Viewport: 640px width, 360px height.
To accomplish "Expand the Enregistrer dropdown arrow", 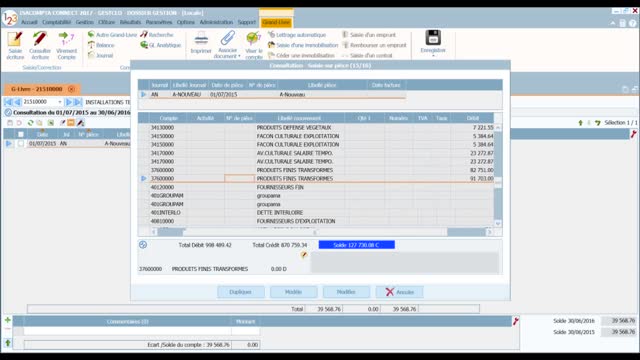I will (x=433, y=56).
